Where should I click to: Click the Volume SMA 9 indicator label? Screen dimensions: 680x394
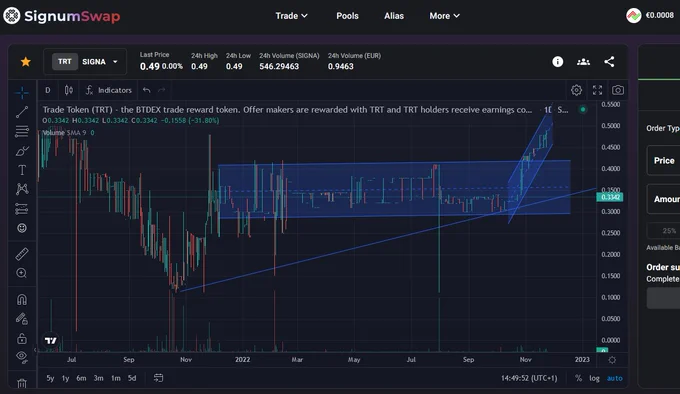(x=64, y=133)
